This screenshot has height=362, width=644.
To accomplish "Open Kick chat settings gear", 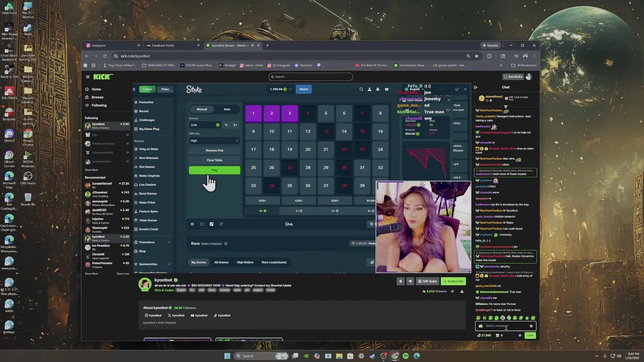I will pos(520,335).
